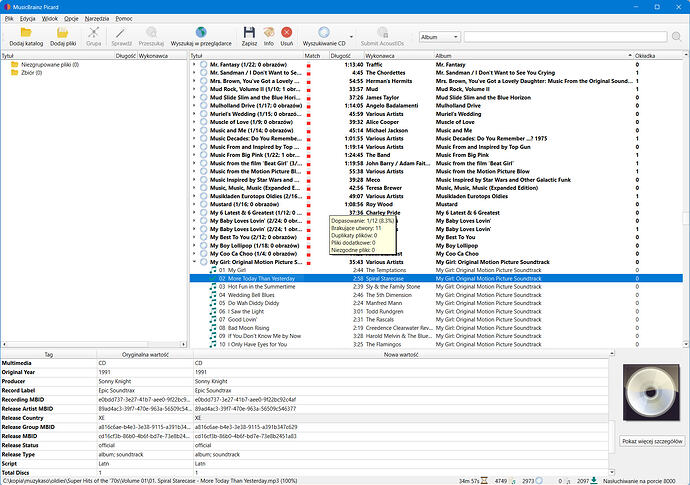Open the Narzędzia menu

tap(97, 18)
